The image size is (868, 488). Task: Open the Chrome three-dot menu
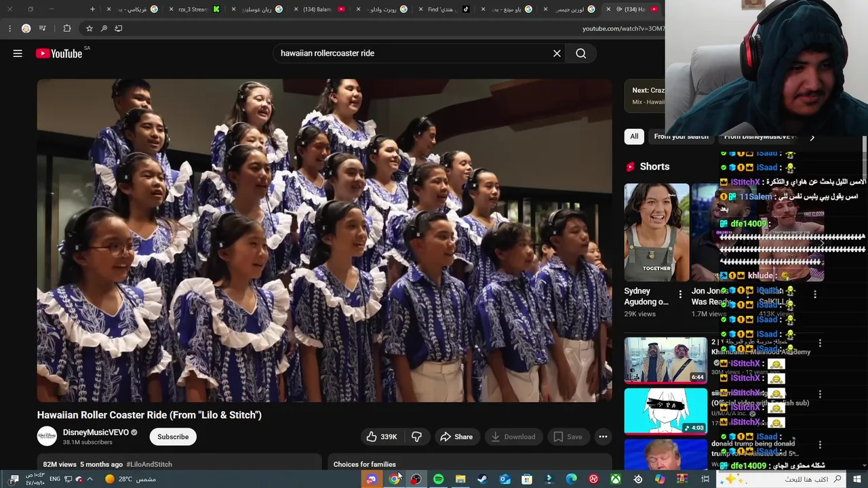pyautogui.click(x=9, y=28)
